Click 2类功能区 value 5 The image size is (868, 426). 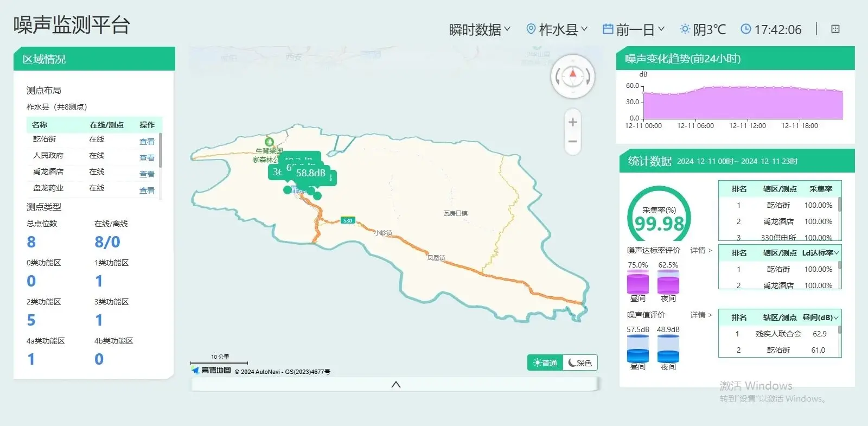click(x=31, y=320)
